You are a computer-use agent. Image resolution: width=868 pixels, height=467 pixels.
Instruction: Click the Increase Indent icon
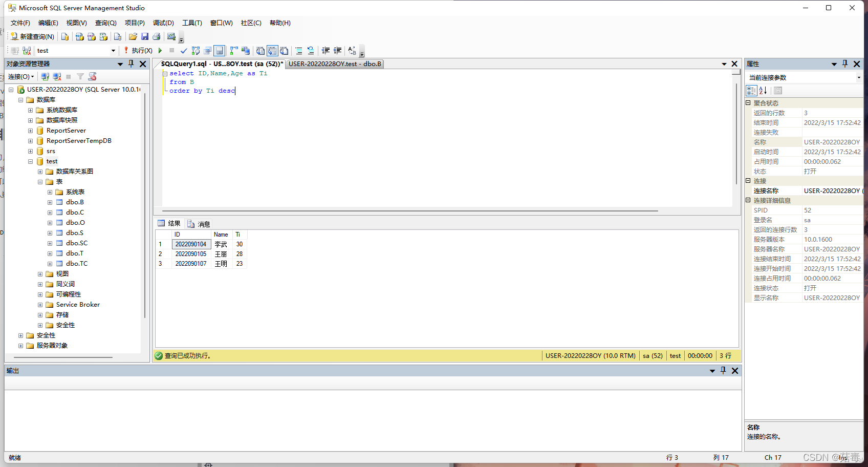click(x=337, y=51)
